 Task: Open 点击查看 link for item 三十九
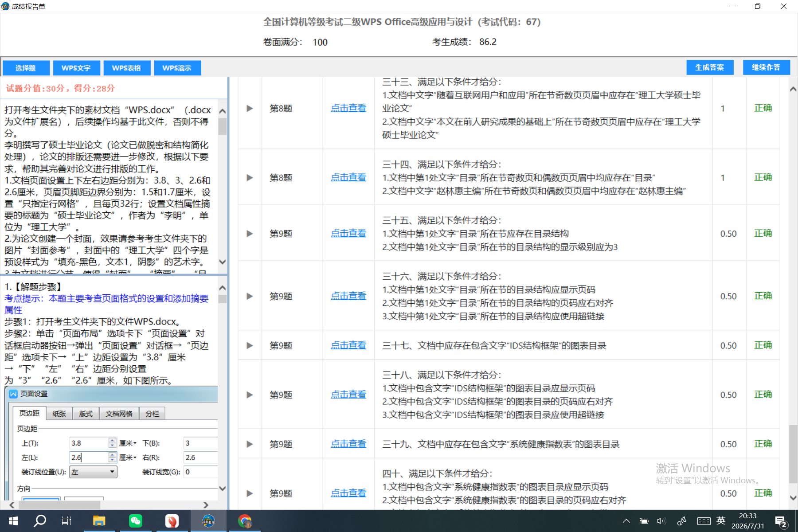pyautogui.click(x=348, y=444)
